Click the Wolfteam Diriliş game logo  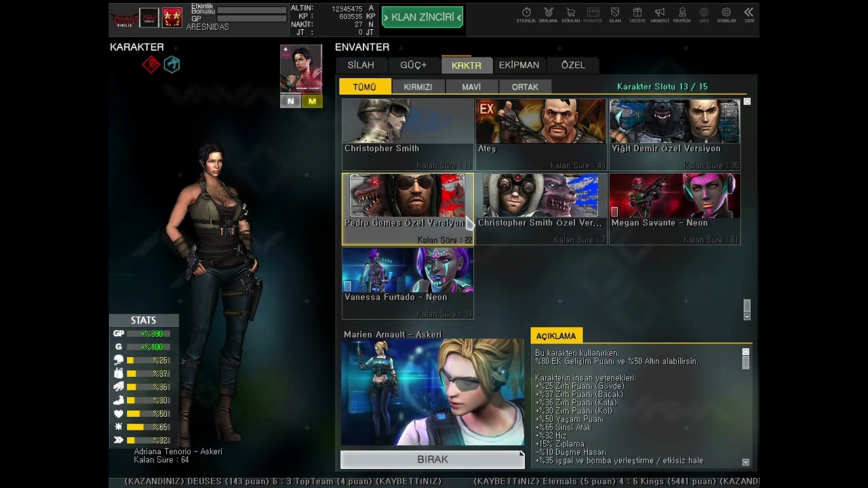124,18
